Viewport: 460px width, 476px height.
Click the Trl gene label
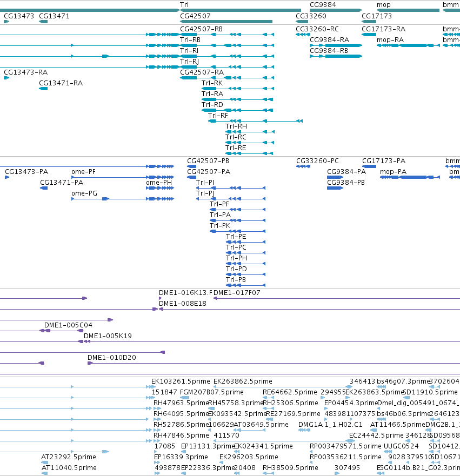(184, 4)
